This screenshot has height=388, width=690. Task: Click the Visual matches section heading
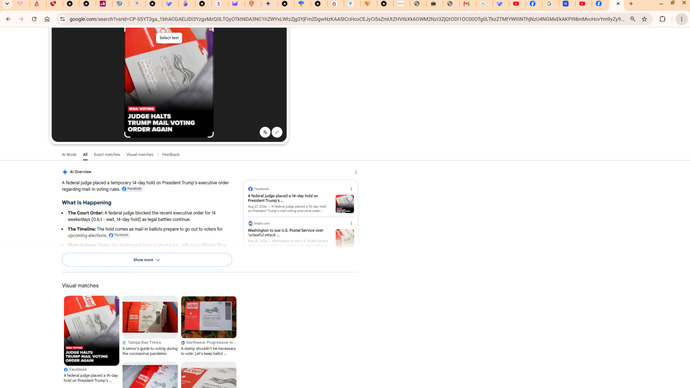80,286
